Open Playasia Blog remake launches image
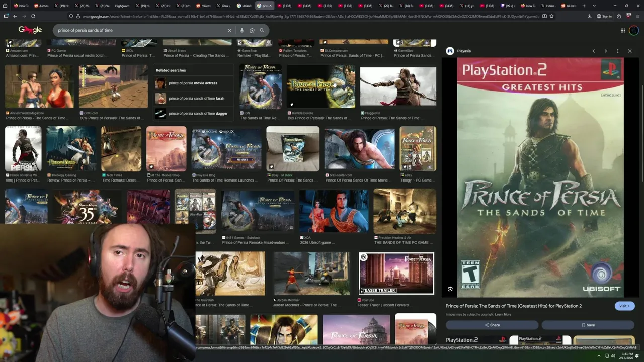This screenshot has width=644, height=362. click(x=226, y=149)
